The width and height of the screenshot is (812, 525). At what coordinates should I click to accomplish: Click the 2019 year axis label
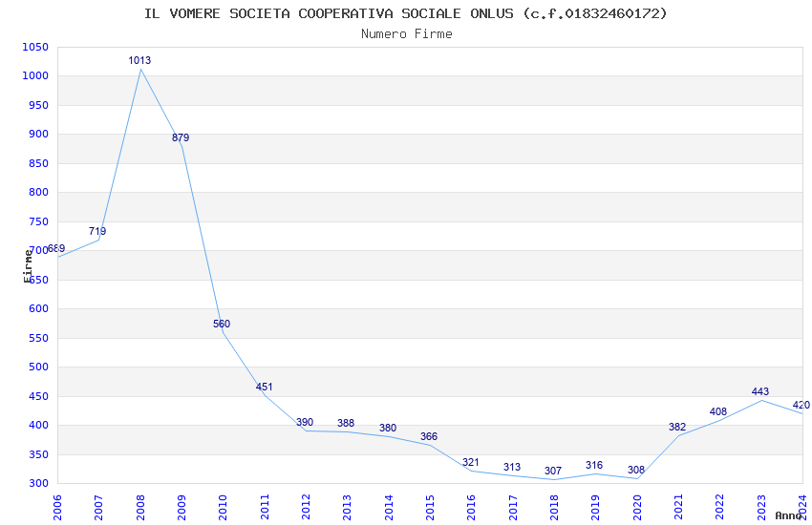(595, 508)
